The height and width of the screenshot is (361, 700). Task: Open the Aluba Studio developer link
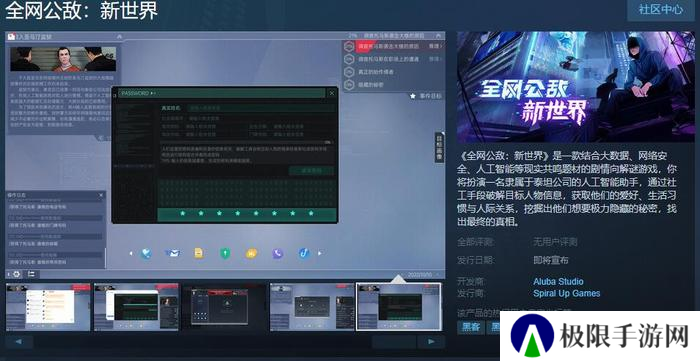[x=558, y=282]
